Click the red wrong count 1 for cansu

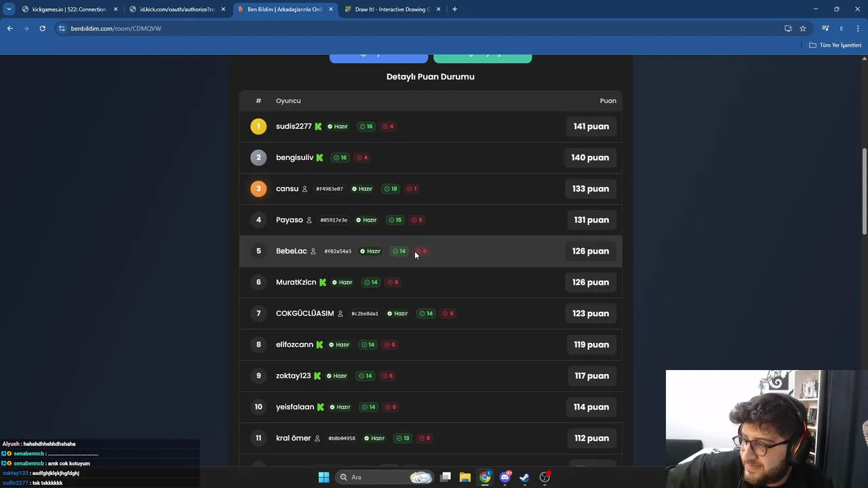click(x=412, y=188)
